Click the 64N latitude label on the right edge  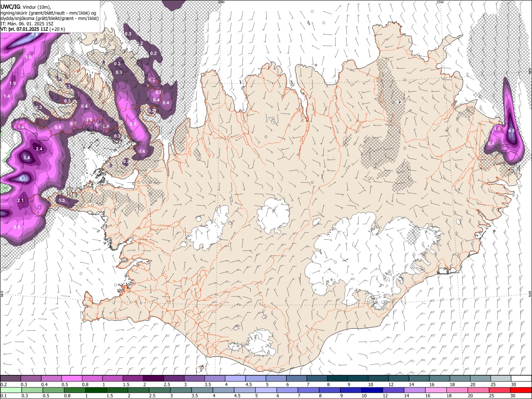coord(530,294)
